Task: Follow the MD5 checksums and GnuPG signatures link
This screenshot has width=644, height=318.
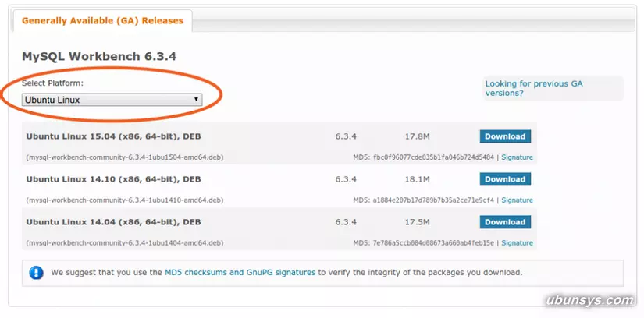Action: click(240, 272)
